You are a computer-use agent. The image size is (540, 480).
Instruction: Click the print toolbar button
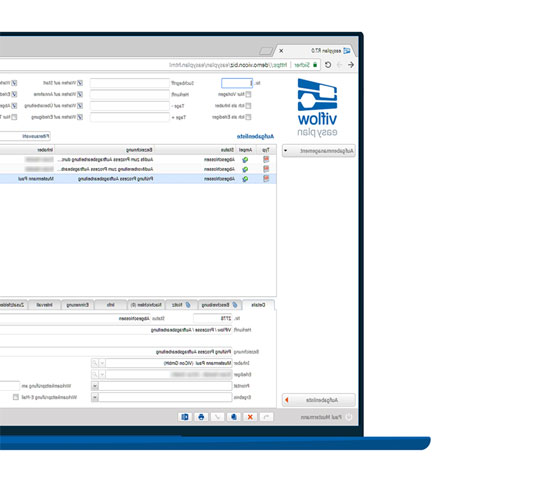(x=201, y=417)
